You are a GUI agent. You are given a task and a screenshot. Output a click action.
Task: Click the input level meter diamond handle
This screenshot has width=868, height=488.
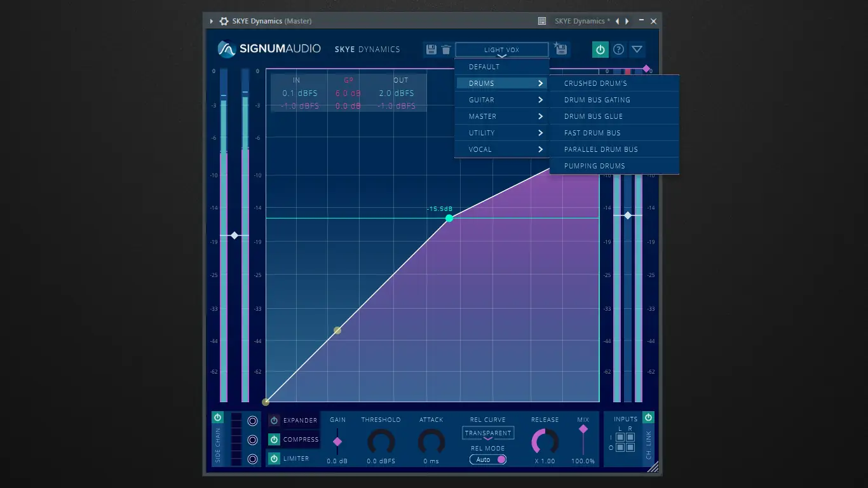point(234,236)
